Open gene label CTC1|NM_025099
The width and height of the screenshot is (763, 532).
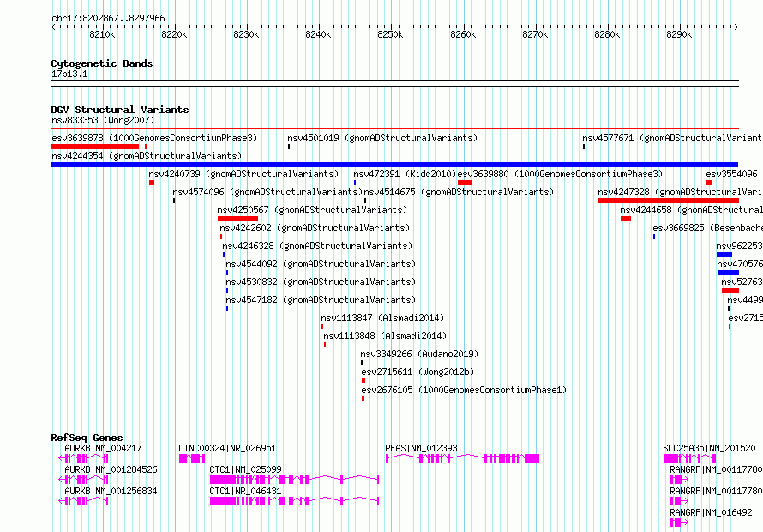pyautogui.click(x=245, y=469)
